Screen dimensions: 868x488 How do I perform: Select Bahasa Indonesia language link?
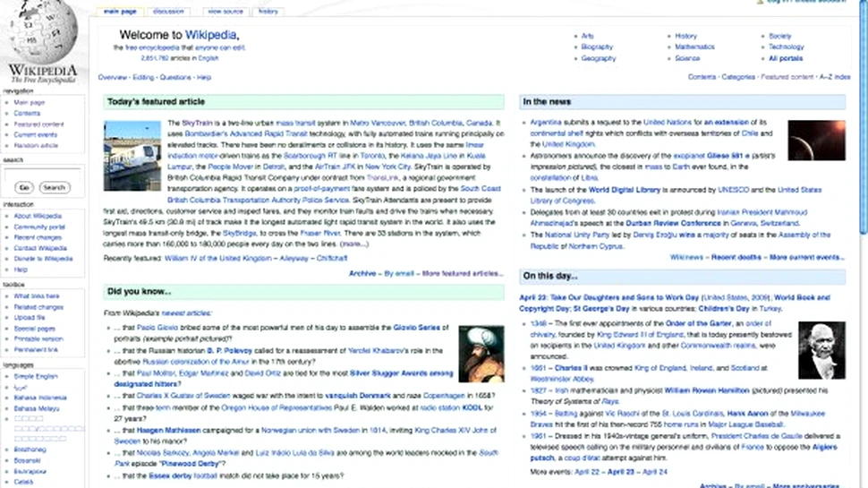pos(40,398)
